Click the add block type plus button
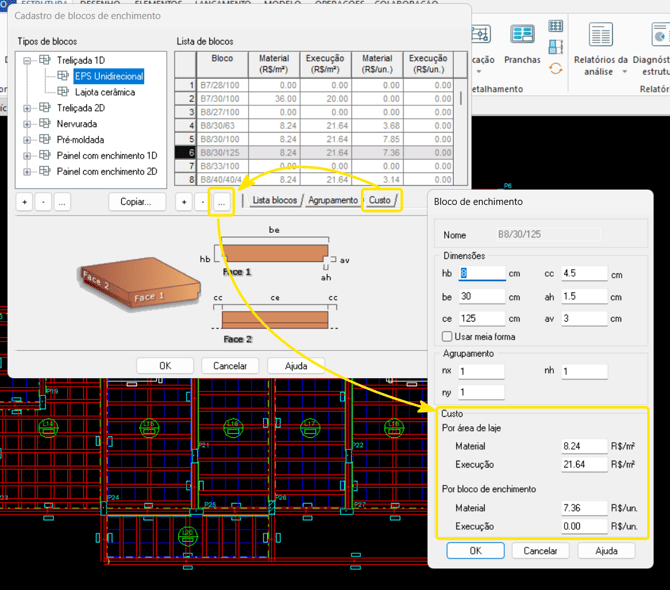 point(25,202)
